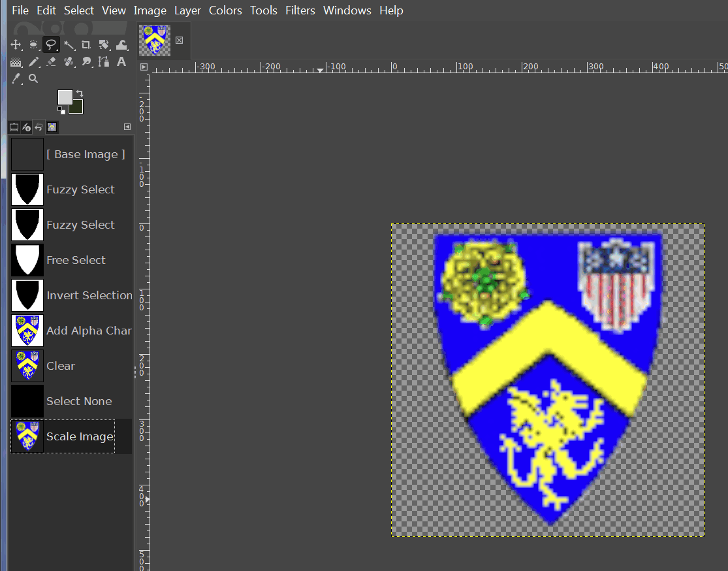Pick the Eraser tool
728x571 pixels.
click(x=51, y=62)
